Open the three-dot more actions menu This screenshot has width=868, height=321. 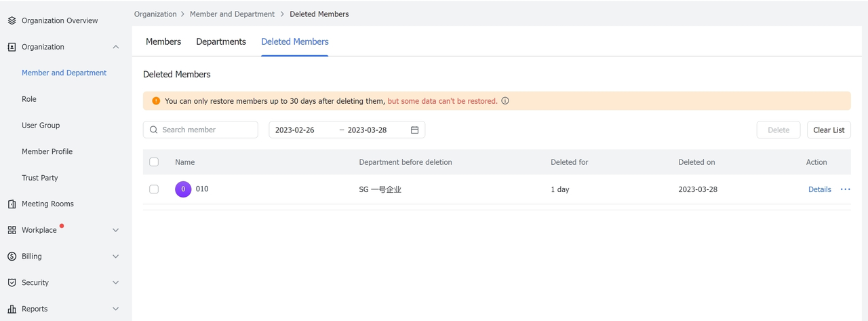pos(845,189)
